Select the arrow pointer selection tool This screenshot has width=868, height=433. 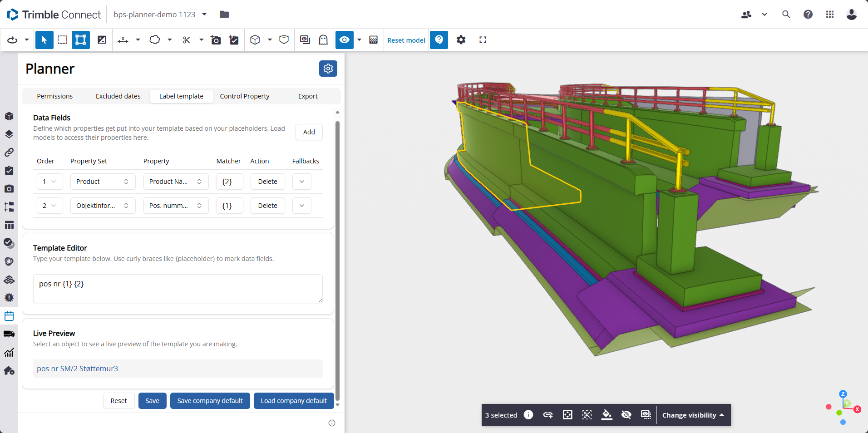[44, 40]
